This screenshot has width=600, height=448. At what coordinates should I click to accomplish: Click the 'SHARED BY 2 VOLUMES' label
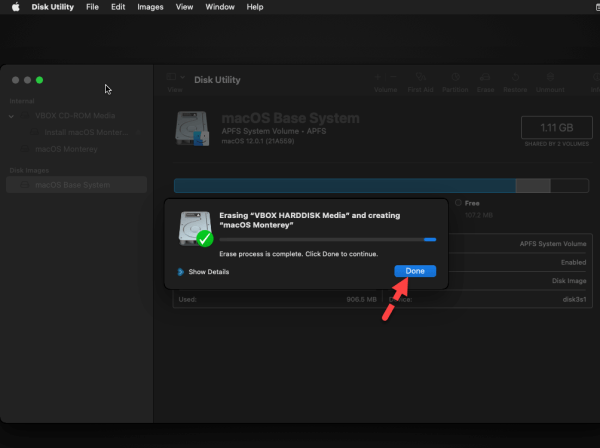(557, 144)
